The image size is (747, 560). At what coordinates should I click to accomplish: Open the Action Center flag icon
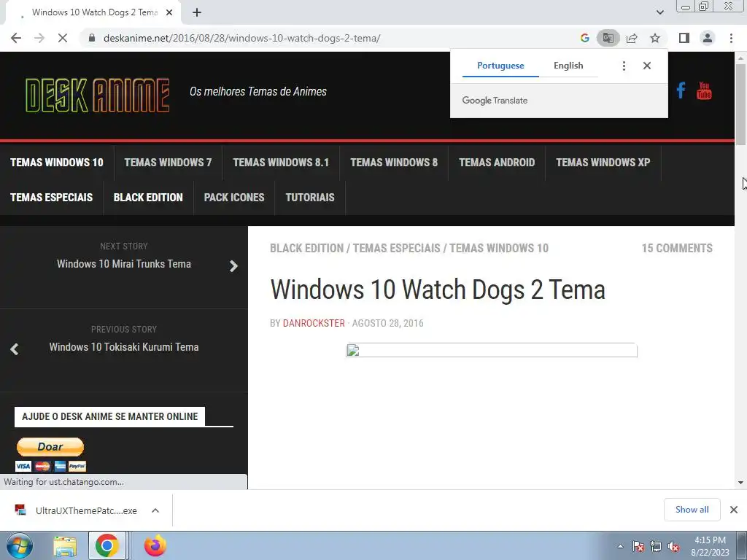click(638, 546)
